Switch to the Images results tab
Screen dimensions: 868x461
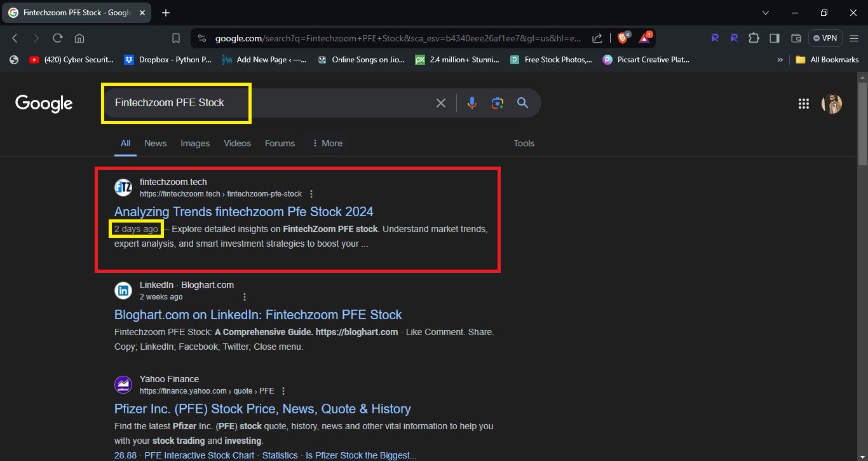(194, 143)
